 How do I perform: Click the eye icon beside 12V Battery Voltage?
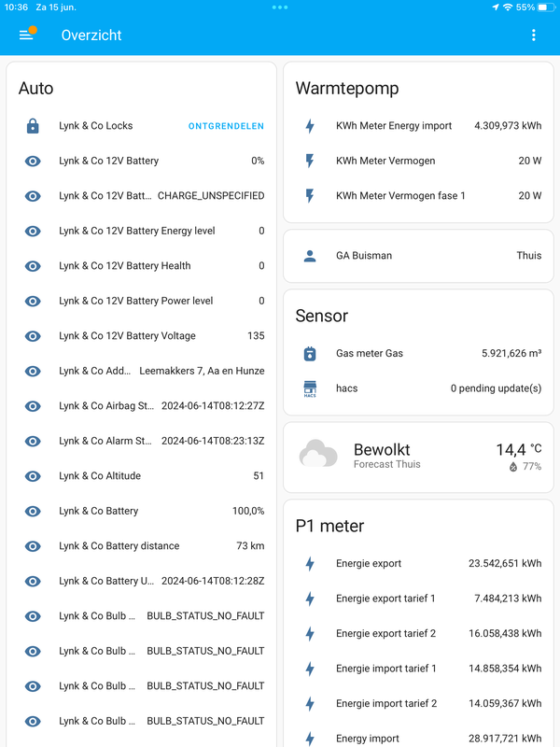[x=33, y=336]
